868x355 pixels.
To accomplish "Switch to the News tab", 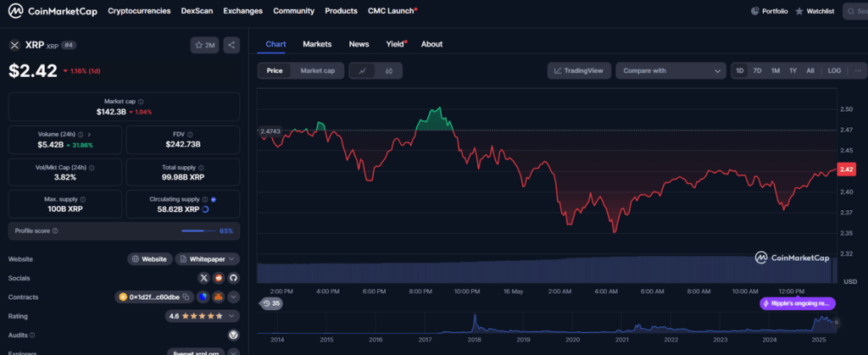I will pos(359,44).
